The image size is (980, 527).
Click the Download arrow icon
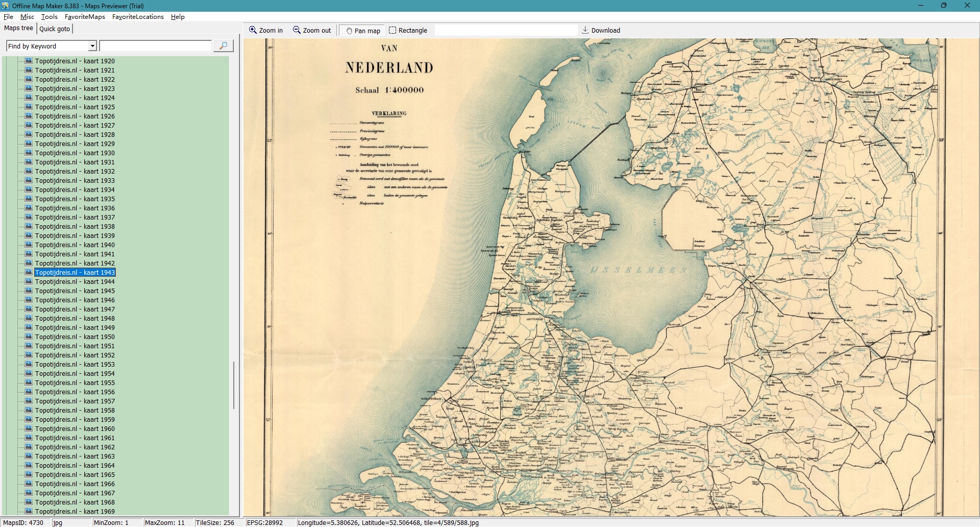pyautogui.click(x=585, y=30)
